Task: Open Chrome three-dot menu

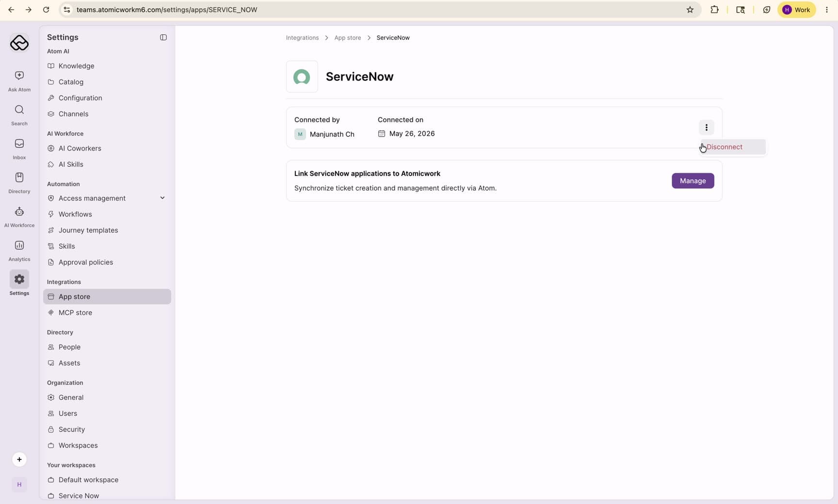Action: click(827, 10)
